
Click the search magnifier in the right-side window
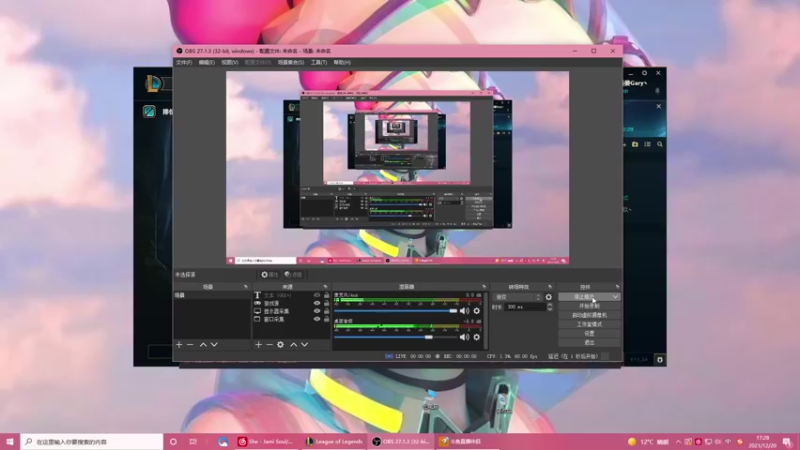[660, 144]
